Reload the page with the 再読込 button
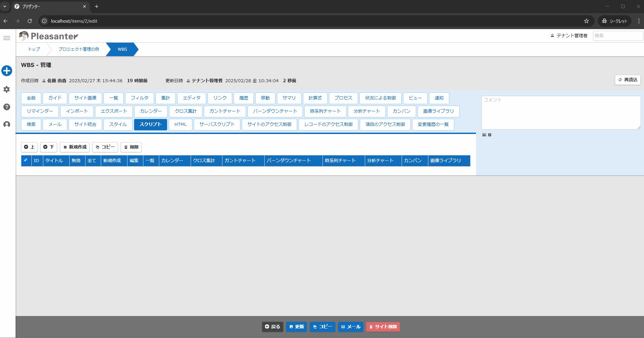This screenshot has height=338, width=644. (x=627, y=80)
